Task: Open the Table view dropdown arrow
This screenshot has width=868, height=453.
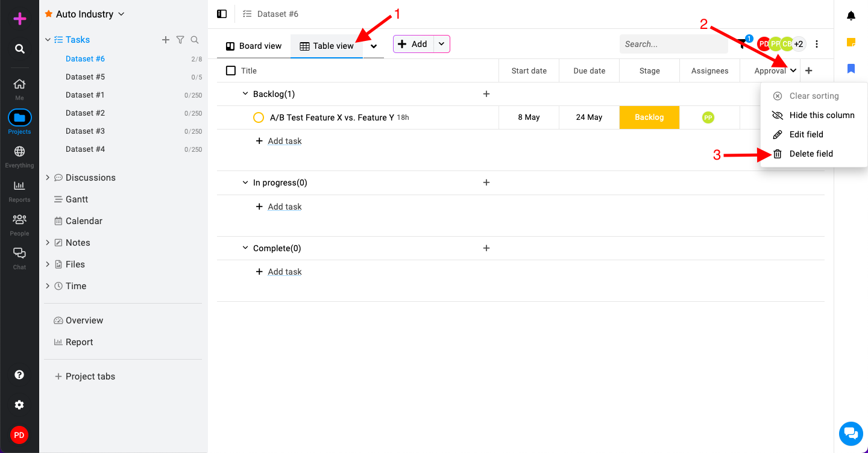Action: tap(374, 46)
